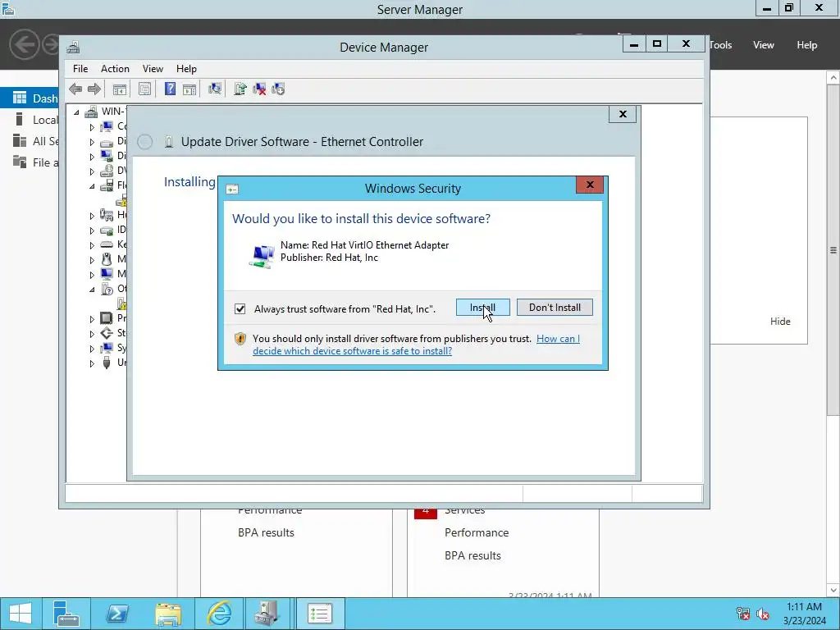Expand the Disk drives category arrow
Screen dimensions: 840x630
click(92, 142)
